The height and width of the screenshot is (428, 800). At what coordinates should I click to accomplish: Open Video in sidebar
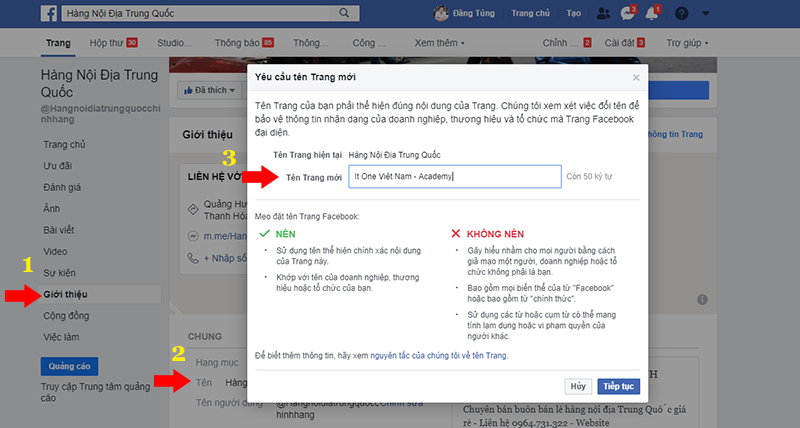(55, 251)
